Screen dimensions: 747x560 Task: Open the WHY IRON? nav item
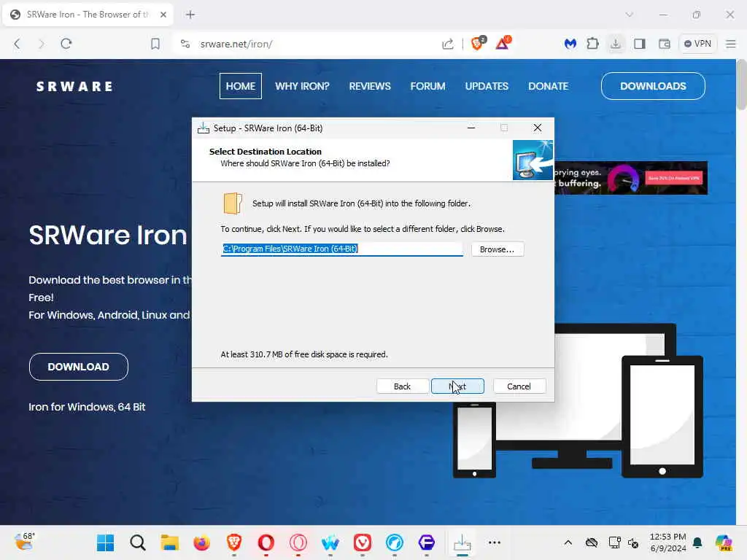tap(302, 86)
